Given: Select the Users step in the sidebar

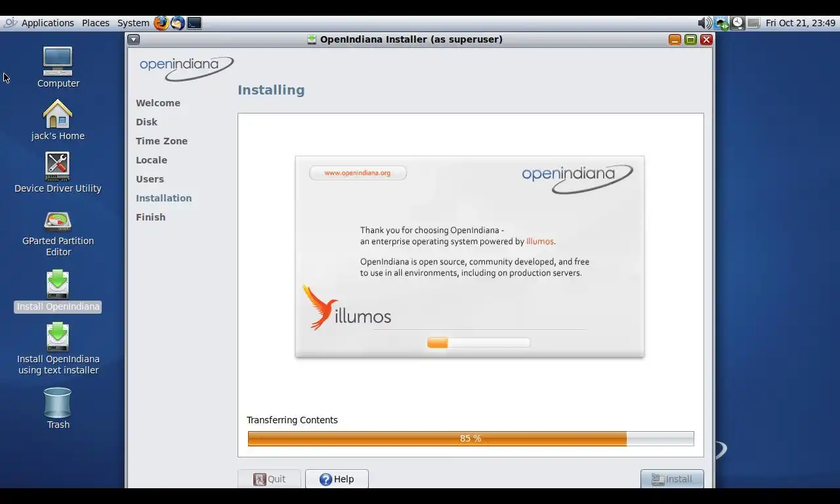Looking at the screenshot, I should tap(150, 179).
